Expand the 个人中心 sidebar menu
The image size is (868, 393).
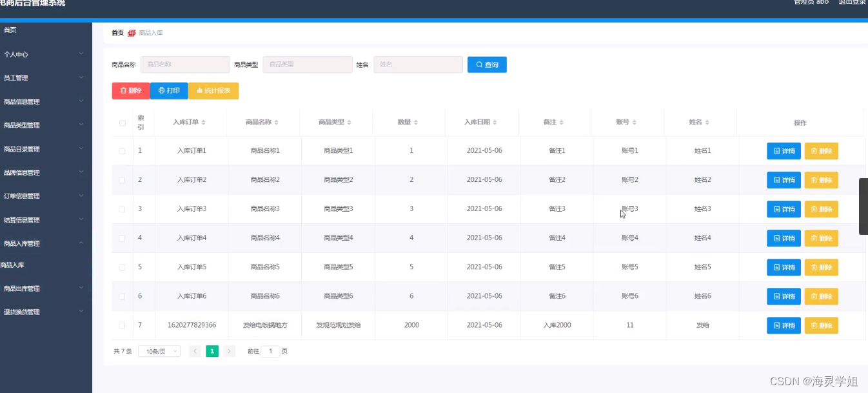[x=46, y=54]
